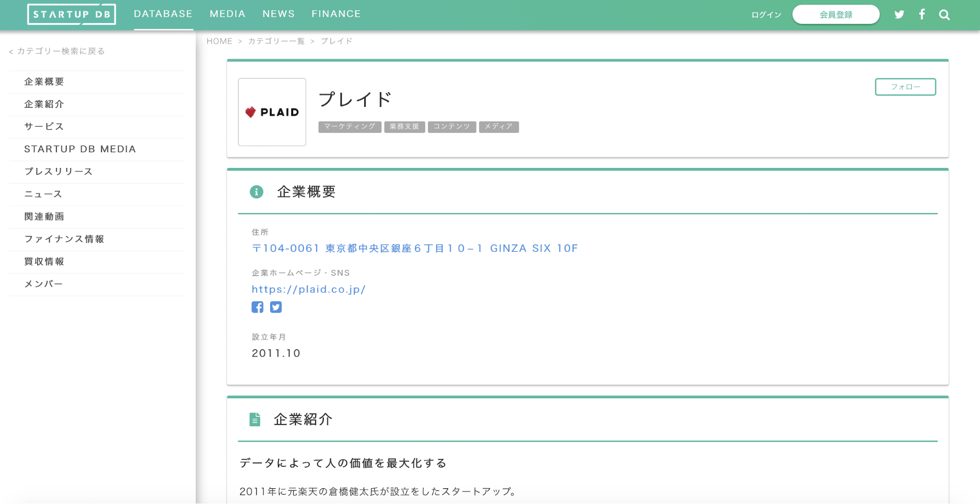Open カテゴリー一覧 in the breadcrumb
The height and width of the screenshot is (504, 980).
[276, 41]
